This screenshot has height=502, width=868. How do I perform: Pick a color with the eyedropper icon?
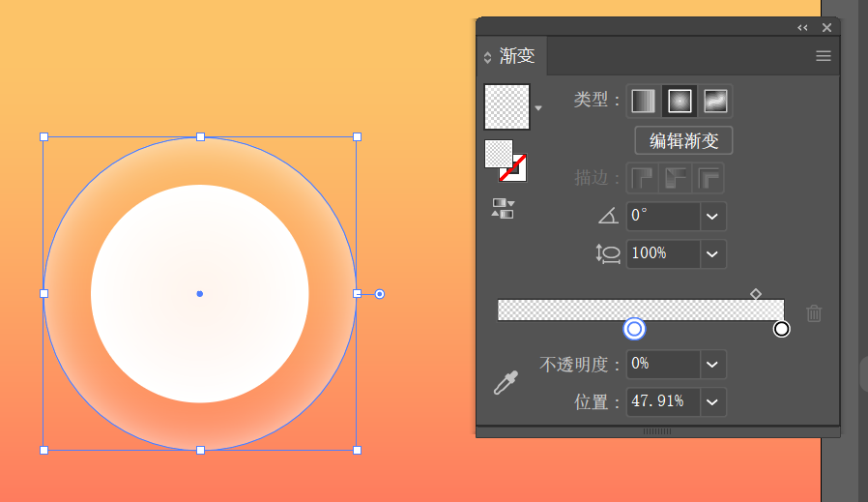pos(506,382)
